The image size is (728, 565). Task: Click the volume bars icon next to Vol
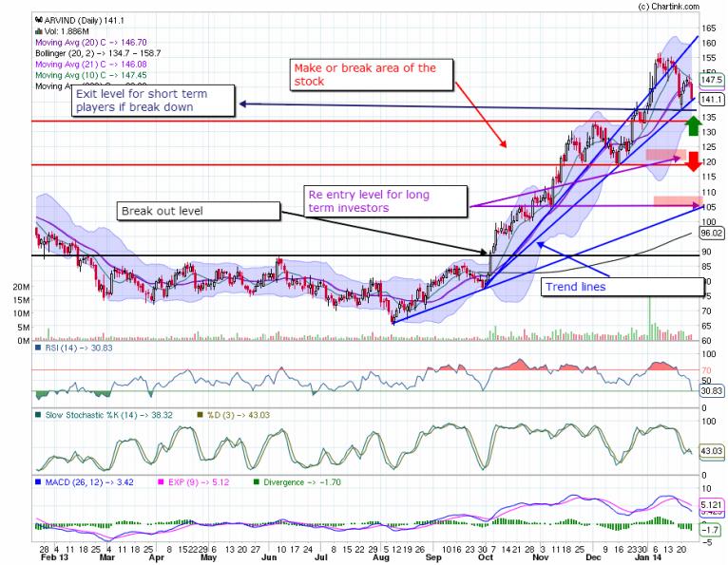coord(39,31)
